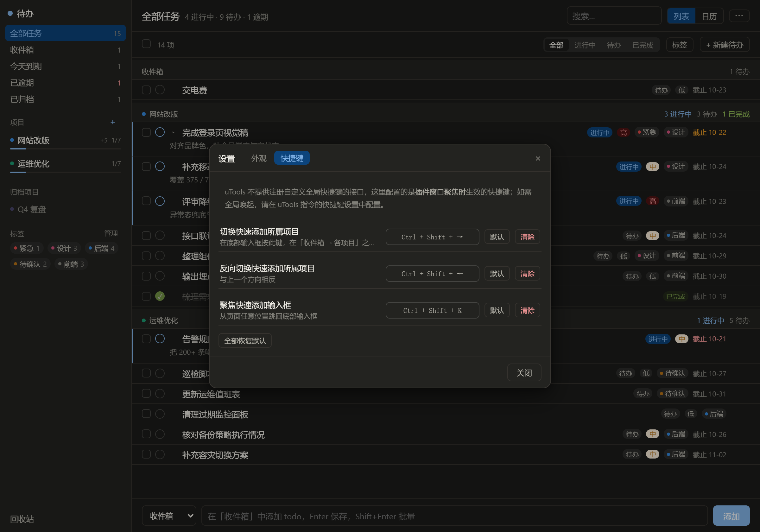760x532 pixels.
Task: Add a new project with the plus icon
Action: click(x=112, y=122)
